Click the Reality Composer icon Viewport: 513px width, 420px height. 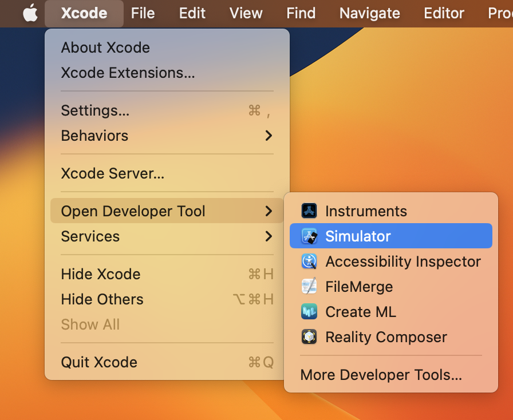(309, 337)
